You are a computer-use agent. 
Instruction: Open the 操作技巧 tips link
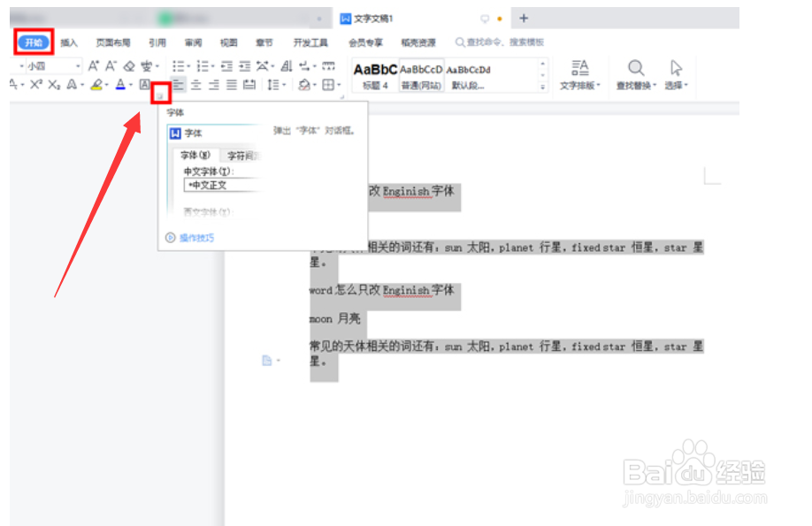pos(199,239)
